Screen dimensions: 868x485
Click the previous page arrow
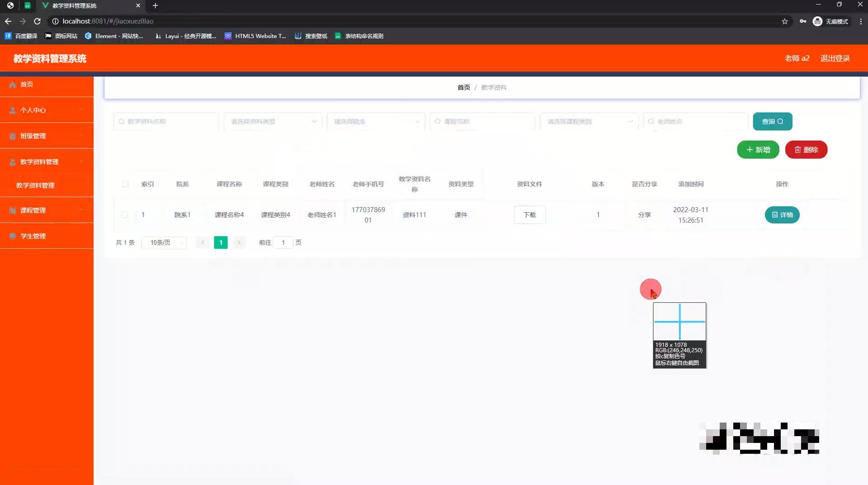coord(203,242)
